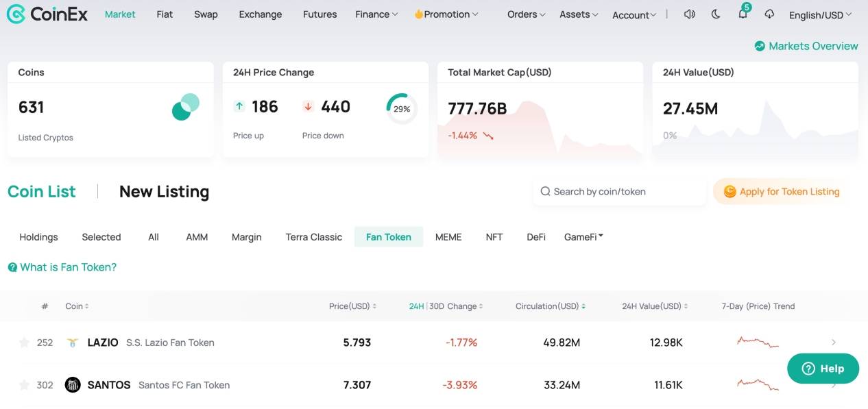Click LAZIO 7-day trend chart
Viewport: 868px width, 409px height.
click(x=758, y=341)
